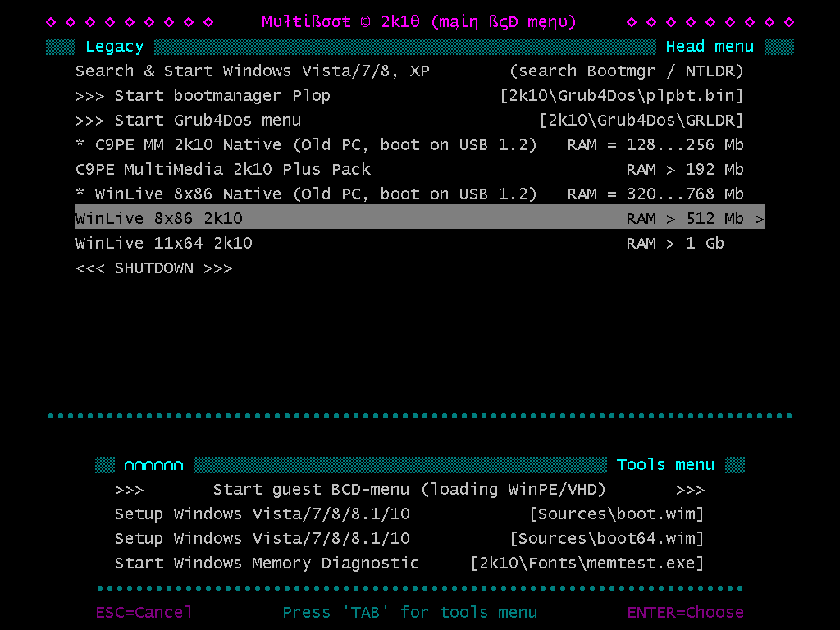Open the Start Grub4Dos menu entry
This screenshot has width=840, height=630.
pos(409,121)
